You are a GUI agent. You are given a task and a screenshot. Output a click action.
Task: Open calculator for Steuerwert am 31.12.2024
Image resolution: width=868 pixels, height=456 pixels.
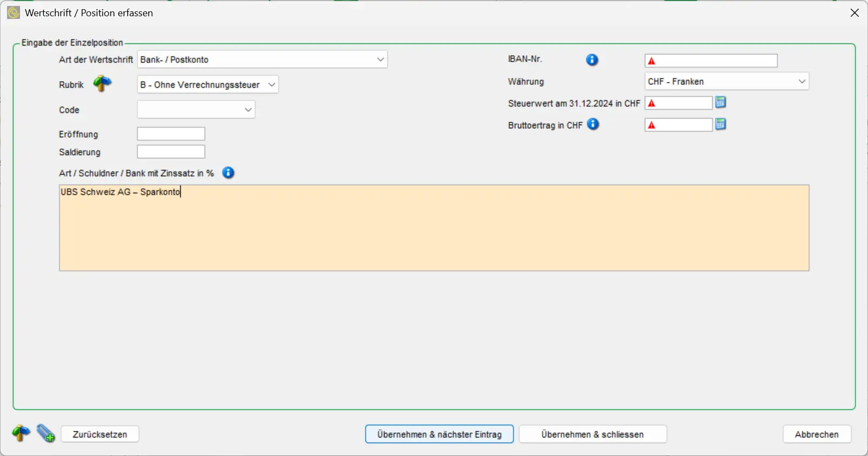(721, 102)
